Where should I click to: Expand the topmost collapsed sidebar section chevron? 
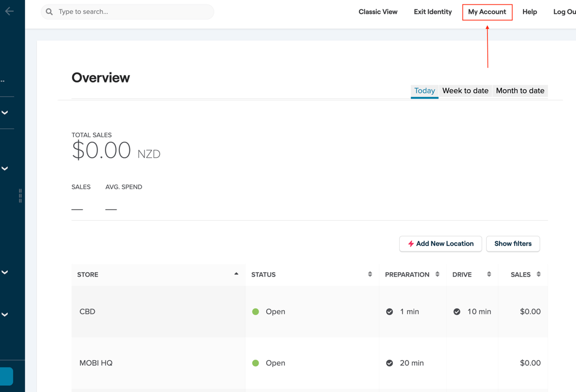pos(4,112)
